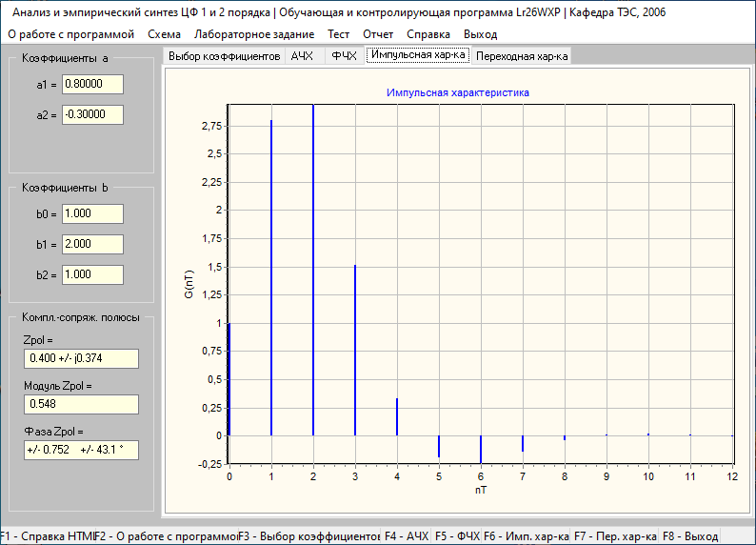Click the 'Коэффициенты a' group label
The width and height of the screenshot is (756, 545).
pyautogui.click(x=65, y=58)
